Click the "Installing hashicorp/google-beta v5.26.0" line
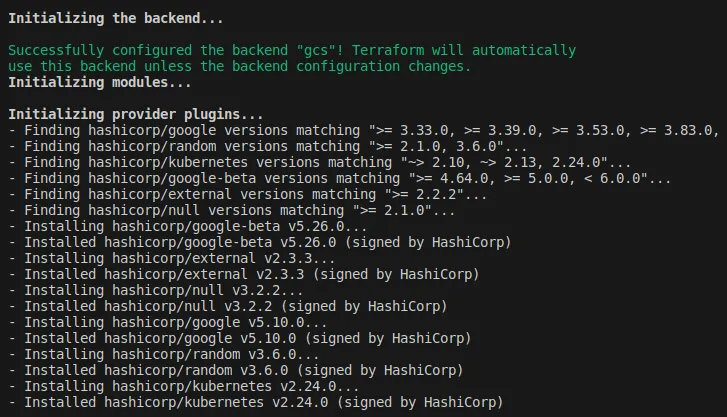Screen dimensions: 727x417 point(188,226)
